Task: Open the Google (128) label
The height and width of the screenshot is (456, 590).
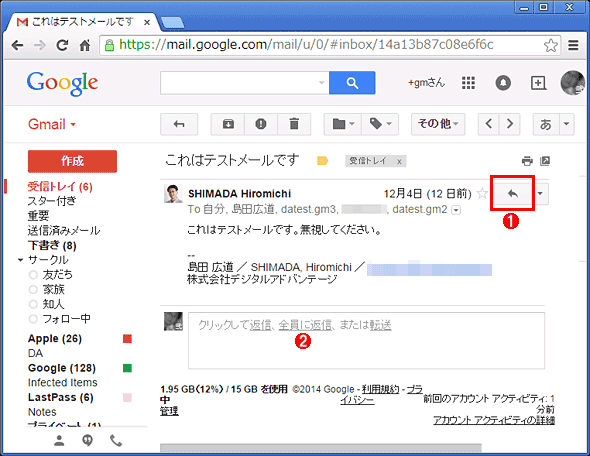Action: [x=62, y=368]
